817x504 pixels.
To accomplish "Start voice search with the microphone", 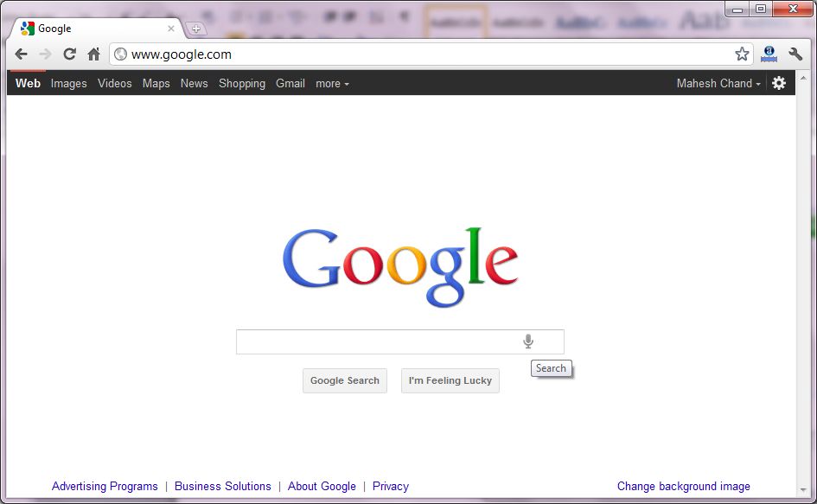I will 527,341.
